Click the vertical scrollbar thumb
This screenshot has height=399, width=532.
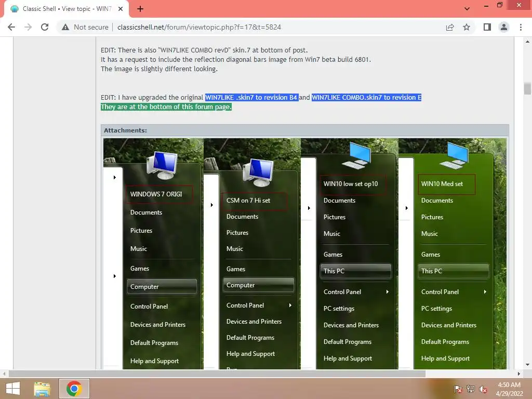(527, 89)
